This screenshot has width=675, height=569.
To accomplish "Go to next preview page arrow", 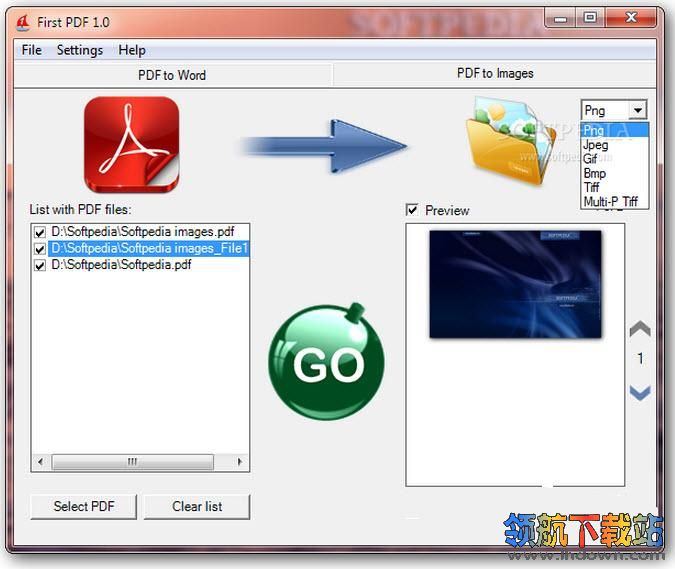I will point(640,392).
